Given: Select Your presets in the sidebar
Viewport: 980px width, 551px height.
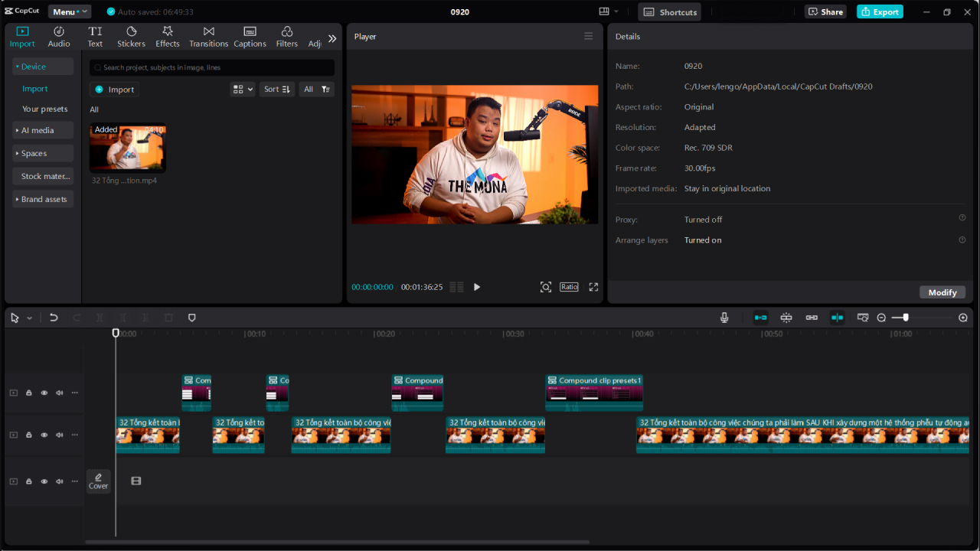Looking at the screenshot, I should (45, 109).
